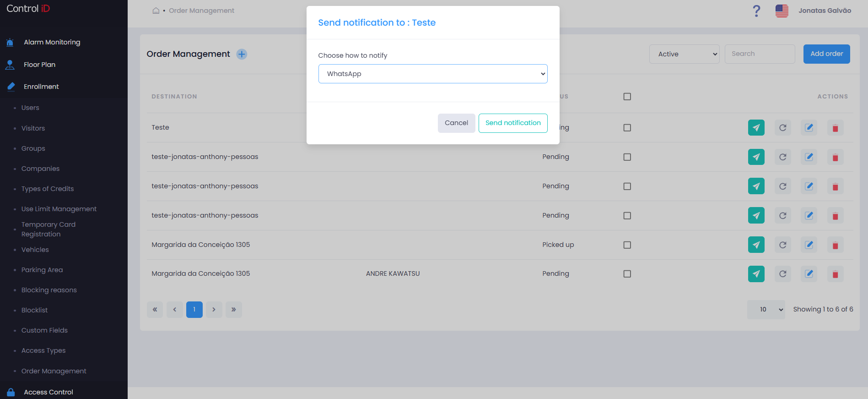
Task: Open Blocking reasons in the sidebar
Action: (x=49, y=290)
